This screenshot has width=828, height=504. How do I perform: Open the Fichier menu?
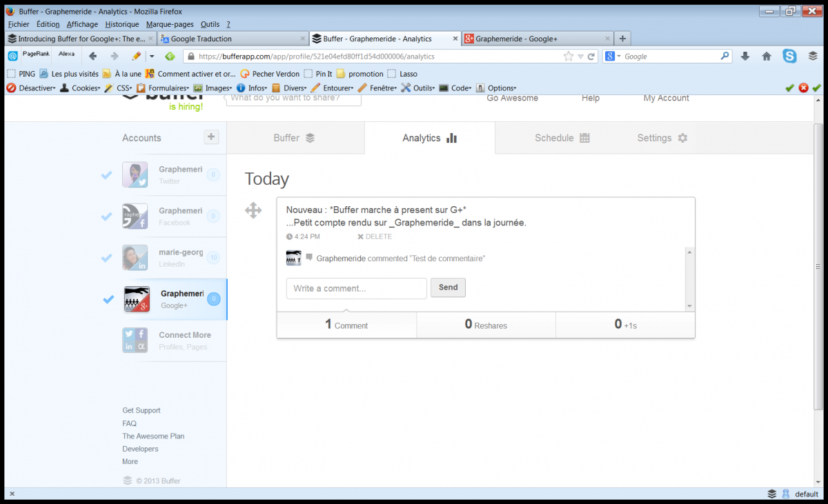coord(19,24)
